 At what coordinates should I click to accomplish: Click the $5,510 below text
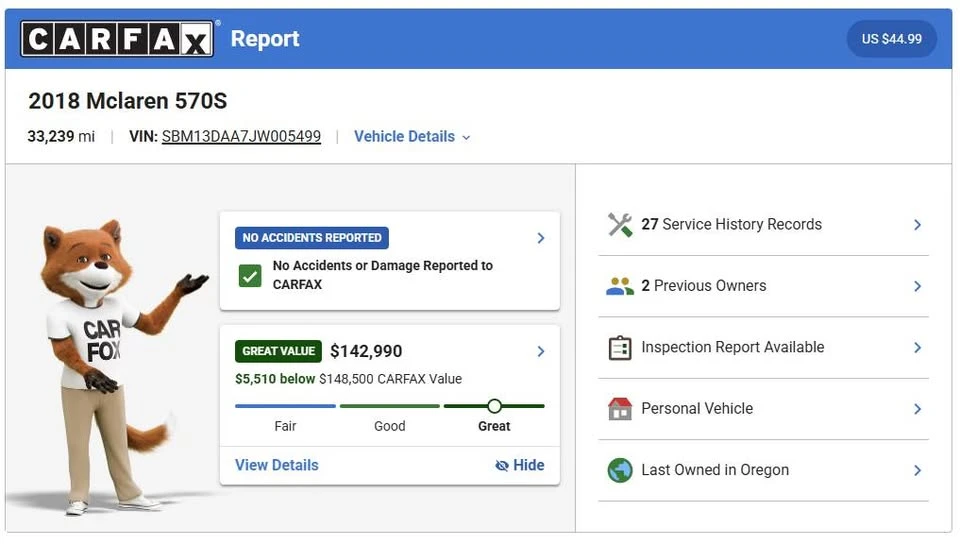pyautogui.click(x=275, y=379)
